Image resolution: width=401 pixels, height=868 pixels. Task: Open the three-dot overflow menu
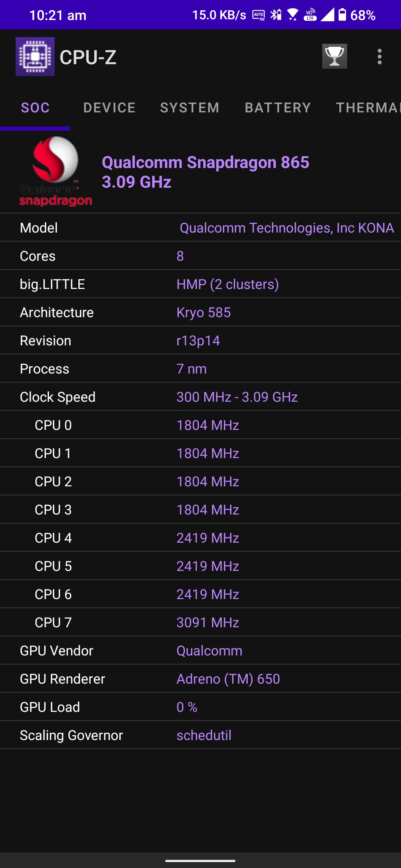click(x=379, y=56)
